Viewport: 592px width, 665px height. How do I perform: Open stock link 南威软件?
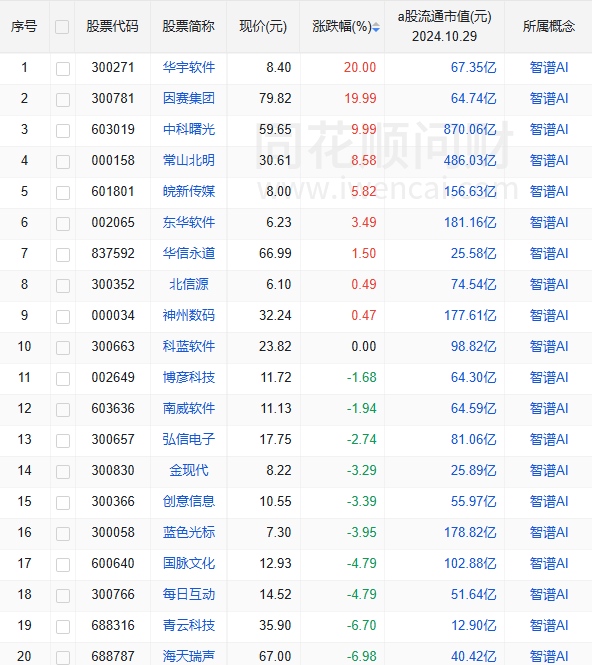[x=189, y=408]
